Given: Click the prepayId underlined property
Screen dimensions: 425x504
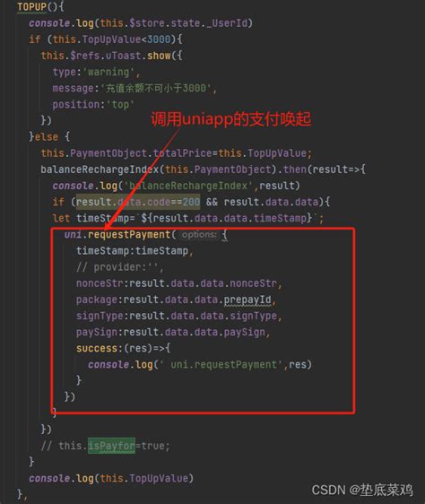Looking at the screenshot, I should 247,300.
